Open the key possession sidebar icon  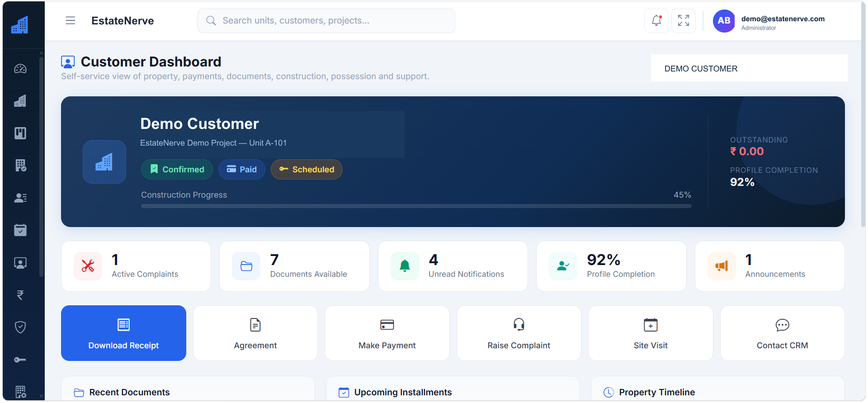(x=20, y=360)
